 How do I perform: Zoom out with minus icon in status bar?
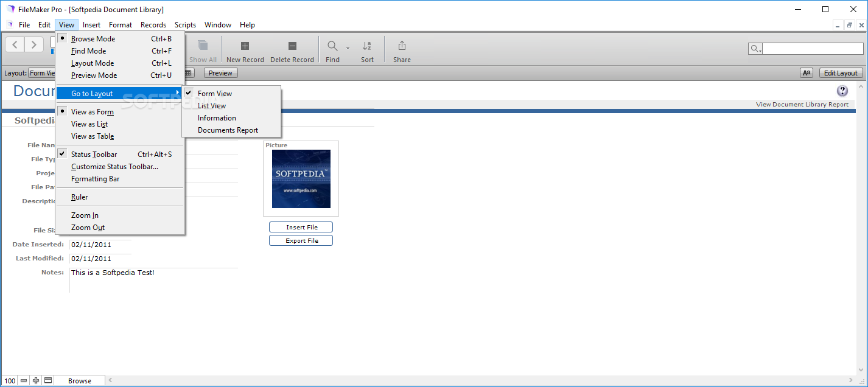pos(24,380)
